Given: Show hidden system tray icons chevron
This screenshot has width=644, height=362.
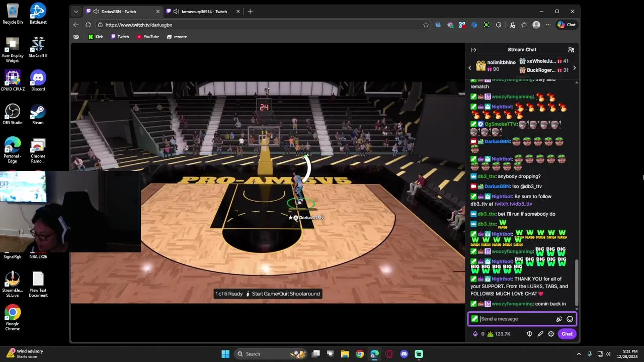Looking at the screenshot, I should tap(579, 354).
